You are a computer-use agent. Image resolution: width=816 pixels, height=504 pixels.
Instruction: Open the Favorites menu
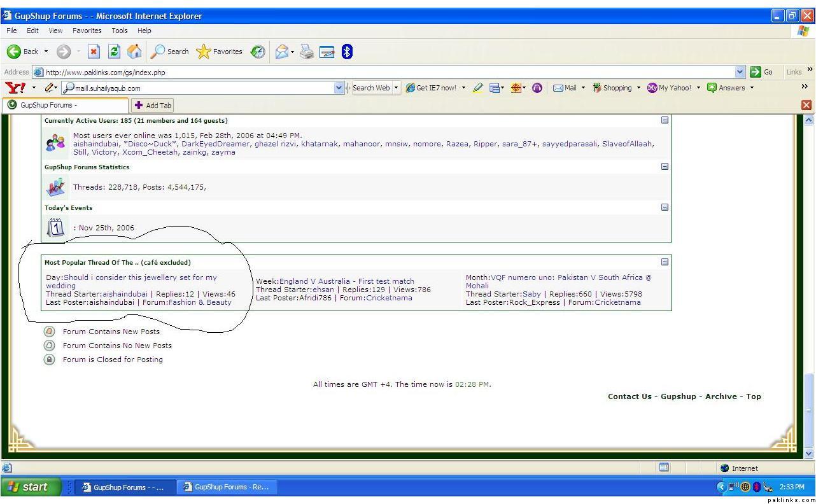tap(87, 31)
